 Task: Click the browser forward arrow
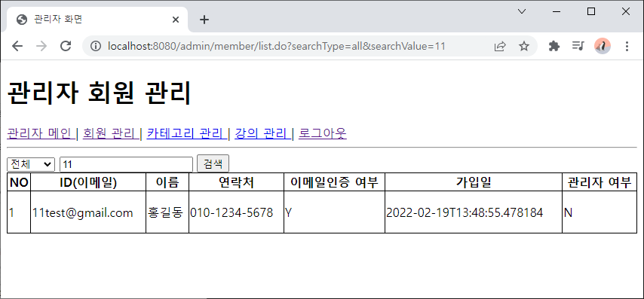(x=41, y=46)
